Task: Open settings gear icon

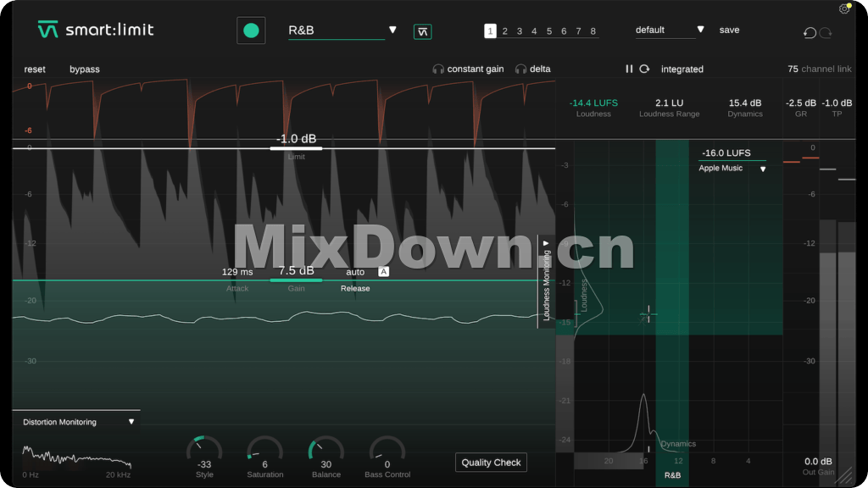Action: click(844, 9)
